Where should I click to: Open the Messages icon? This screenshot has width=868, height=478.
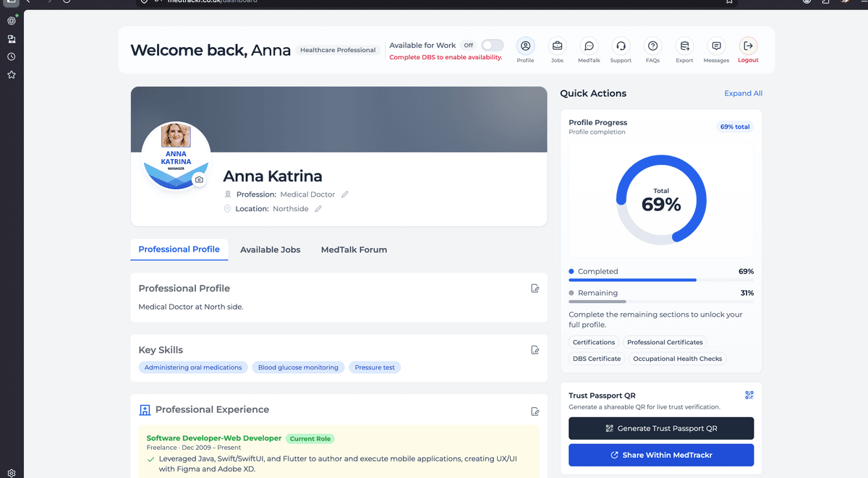coord(716,46)
